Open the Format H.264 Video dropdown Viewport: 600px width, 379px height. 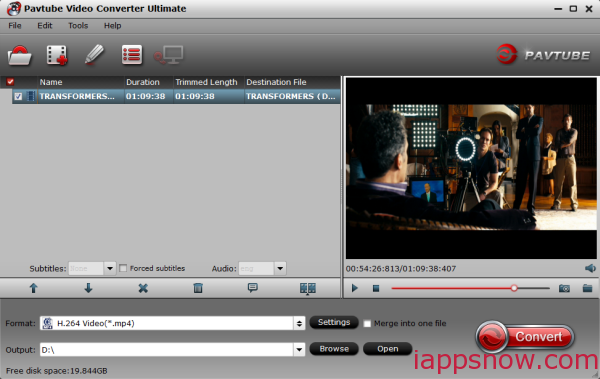click(173, 323)
